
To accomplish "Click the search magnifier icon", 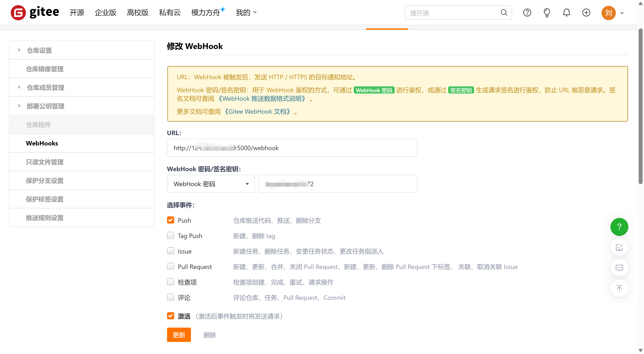I will (504, 13).
